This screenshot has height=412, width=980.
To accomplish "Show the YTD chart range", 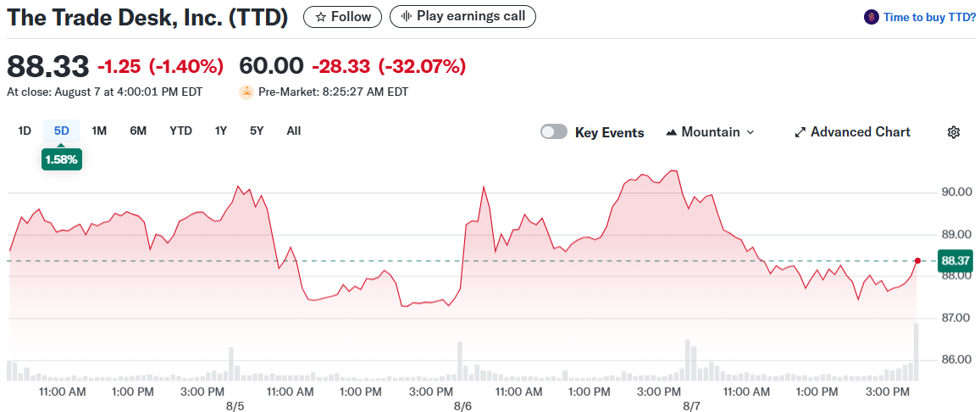I will [x=180, y=131].
